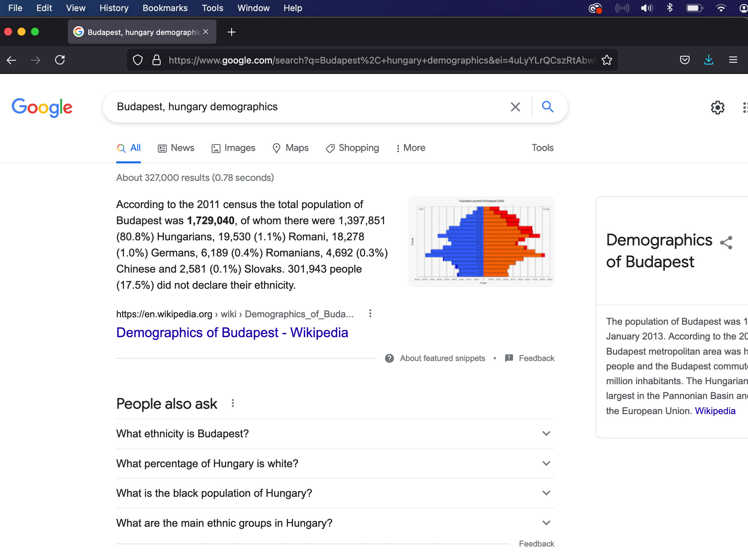Switch to the Maps results tab
The image size is (748, 560).
290,148
